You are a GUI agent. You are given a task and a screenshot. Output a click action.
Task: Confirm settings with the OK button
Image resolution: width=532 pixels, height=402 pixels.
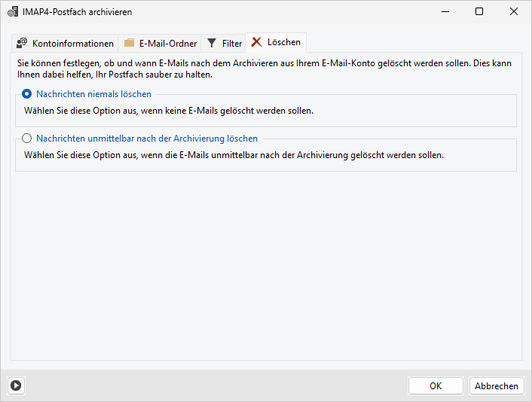[436, 385]
